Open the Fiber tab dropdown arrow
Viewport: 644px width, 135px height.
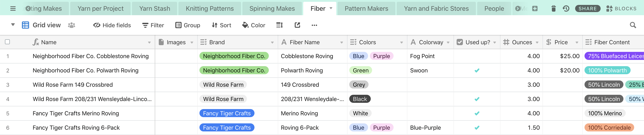[x=331, y=8]
